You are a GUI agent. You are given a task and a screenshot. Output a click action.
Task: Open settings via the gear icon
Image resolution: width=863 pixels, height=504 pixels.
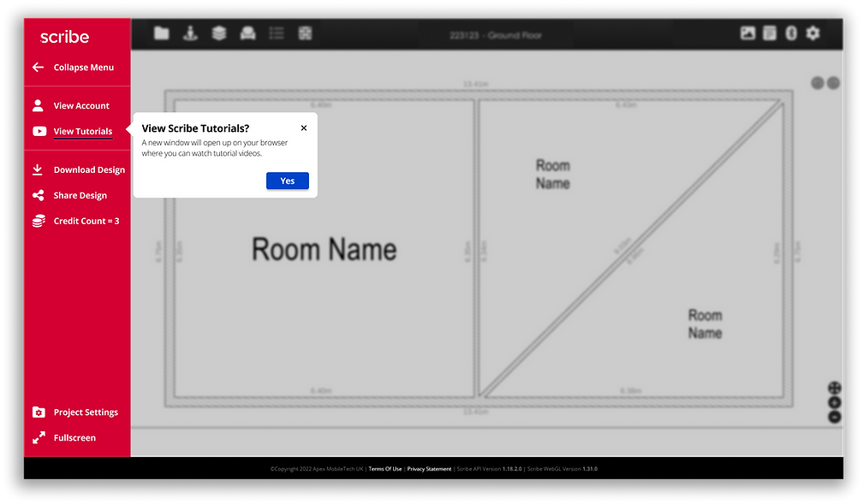tap(812, 33)
